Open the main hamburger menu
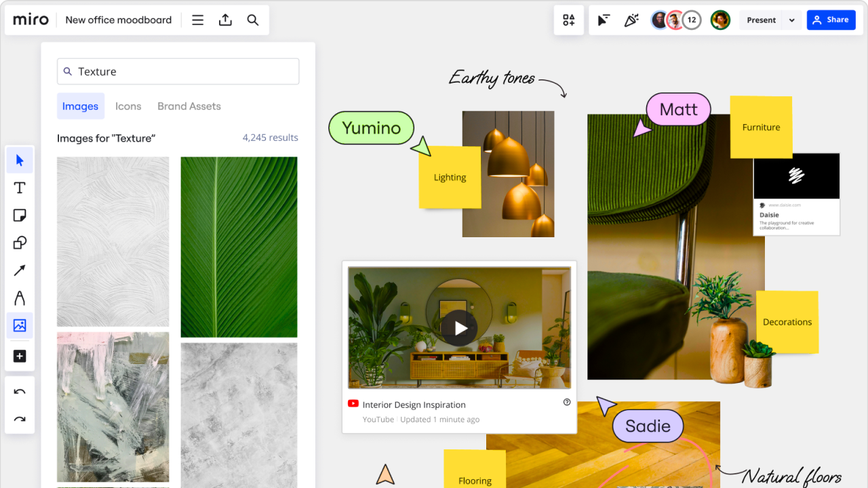The width and height of the screenshot is (868, 488). tap(197, 20)
